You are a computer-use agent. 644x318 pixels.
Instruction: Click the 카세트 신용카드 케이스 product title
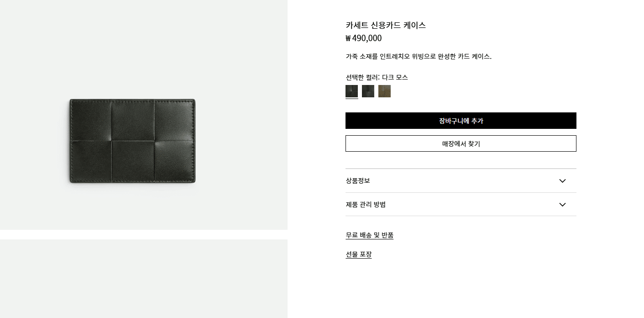(x=386, y=25)
